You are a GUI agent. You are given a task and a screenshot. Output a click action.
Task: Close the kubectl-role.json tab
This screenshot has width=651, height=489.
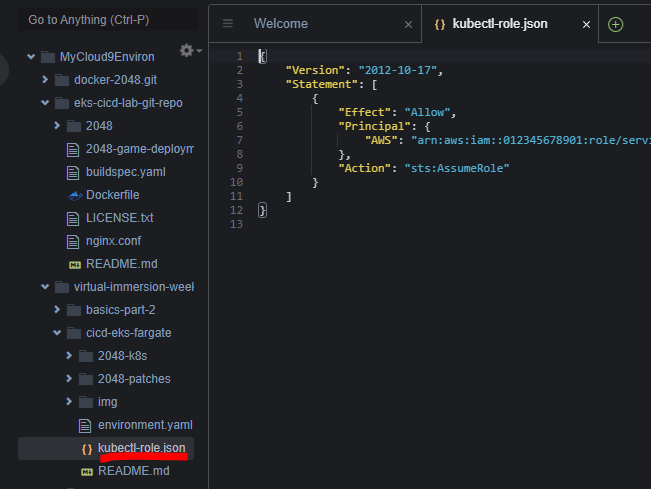pos(586,25)
